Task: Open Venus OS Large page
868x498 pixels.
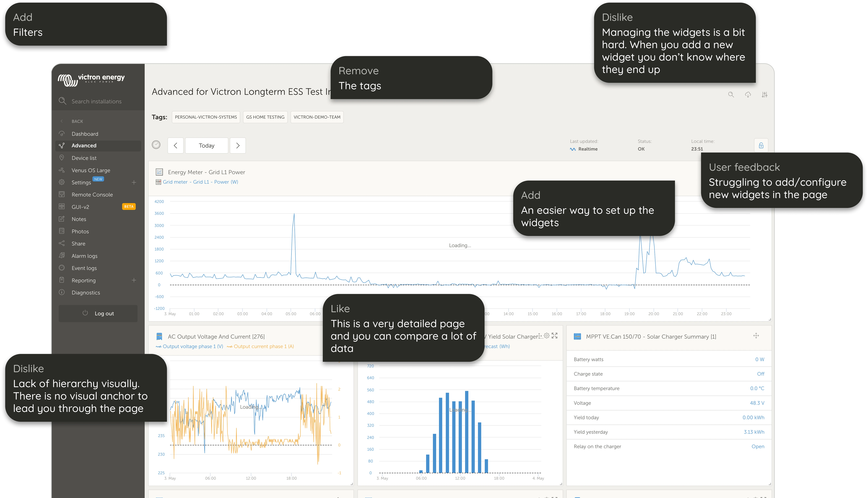Action: tap(91, 170)
